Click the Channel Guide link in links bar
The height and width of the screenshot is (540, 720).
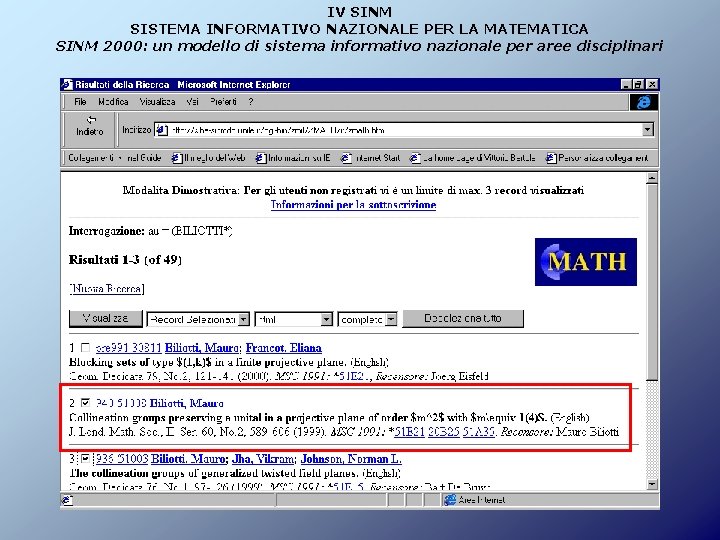coord(140,158)
